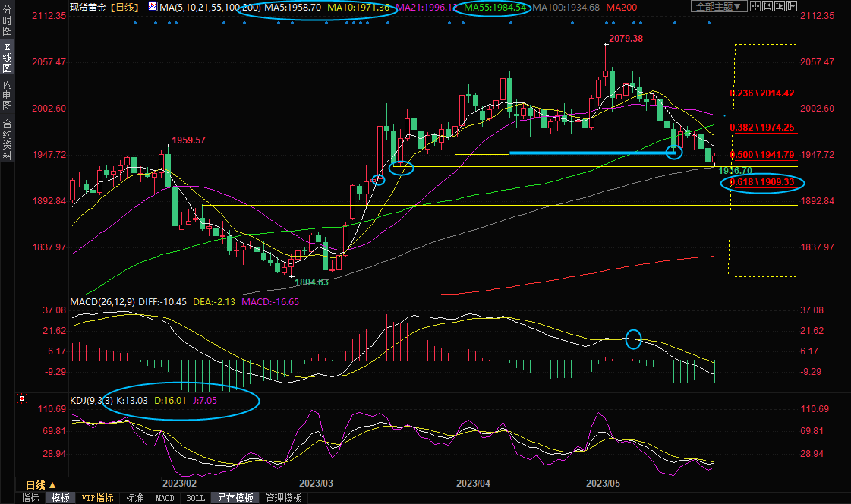Toggle the BOLL template
The width and height of the screenshot is (851, 504).
pyautogui.click(x=195, y=498)
